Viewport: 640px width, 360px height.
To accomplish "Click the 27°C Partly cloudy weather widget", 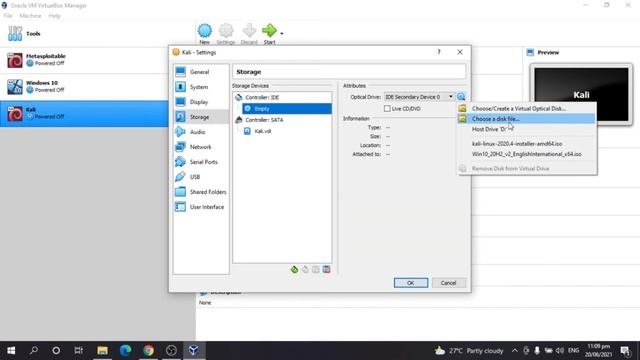I will tap(469, 351).
